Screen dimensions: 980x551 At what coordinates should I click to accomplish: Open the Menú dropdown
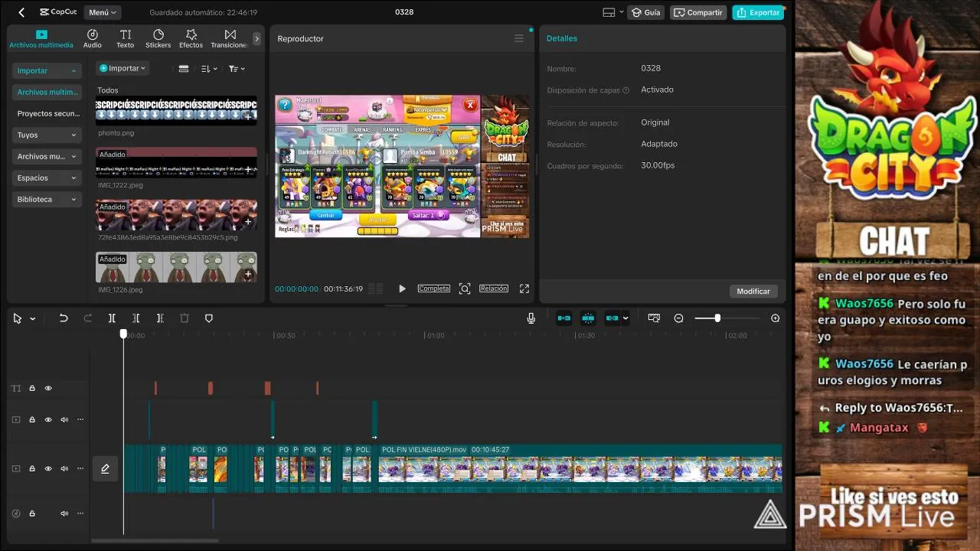point(103,12)
